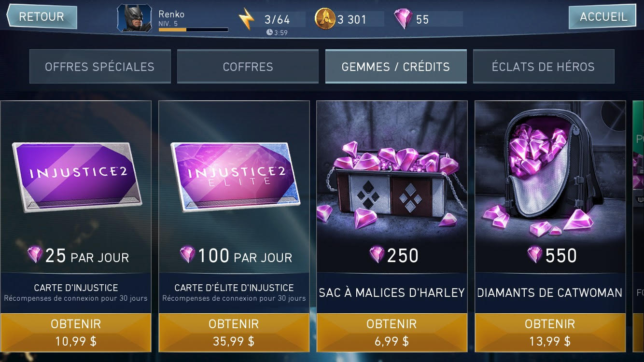This screenshot has width=644, height=362.
Task: Open the Éclats de Héros tab
Action: [544, 67]
